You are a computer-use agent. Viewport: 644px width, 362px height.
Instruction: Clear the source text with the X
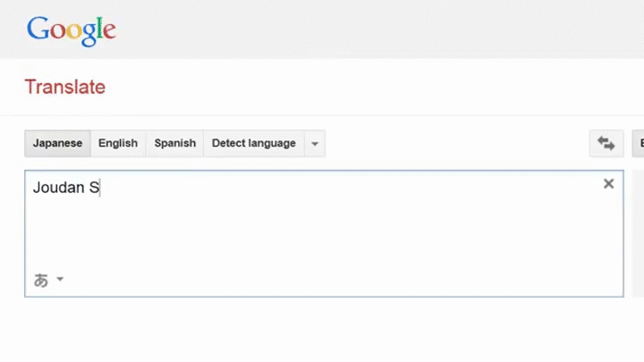click(x=608, y=183)
